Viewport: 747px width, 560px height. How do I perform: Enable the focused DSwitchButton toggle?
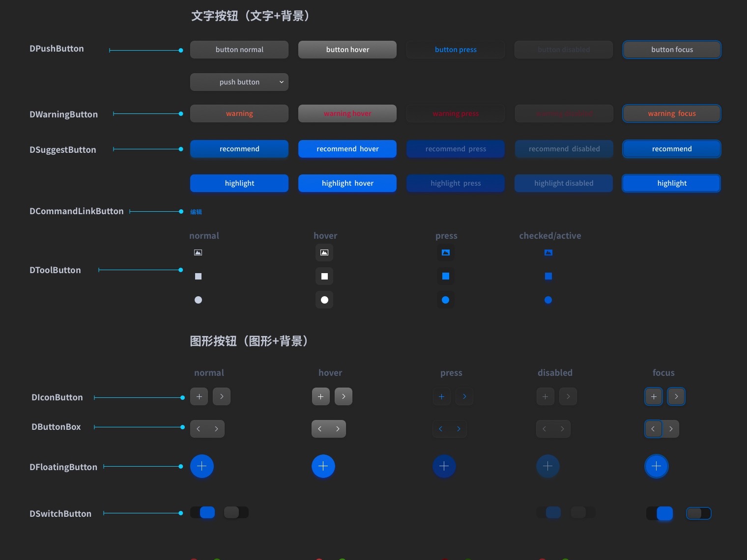[698, 513]
